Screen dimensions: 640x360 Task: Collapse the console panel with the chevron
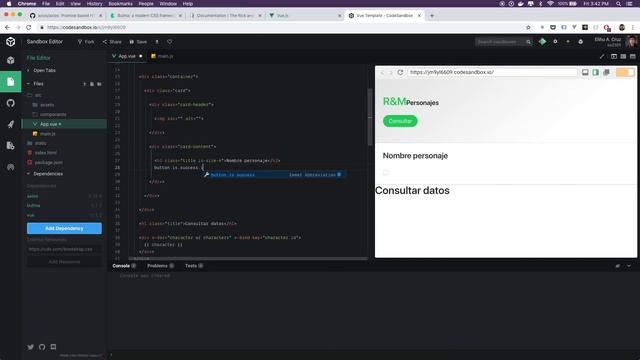point(629,266)
